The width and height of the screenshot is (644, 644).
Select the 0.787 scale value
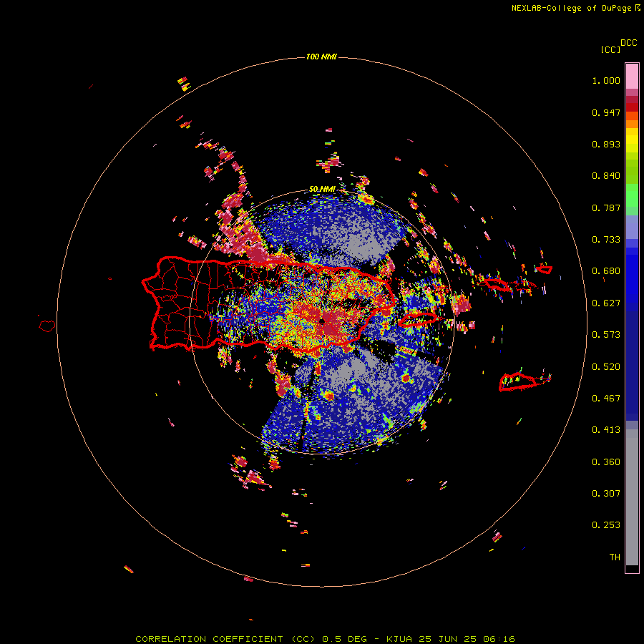606,208
